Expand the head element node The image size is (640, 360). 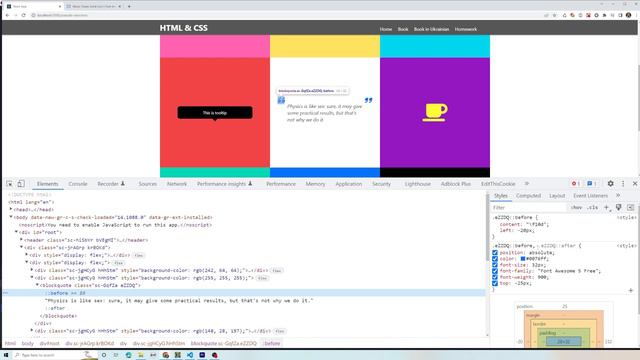click(x=11, y=209)
